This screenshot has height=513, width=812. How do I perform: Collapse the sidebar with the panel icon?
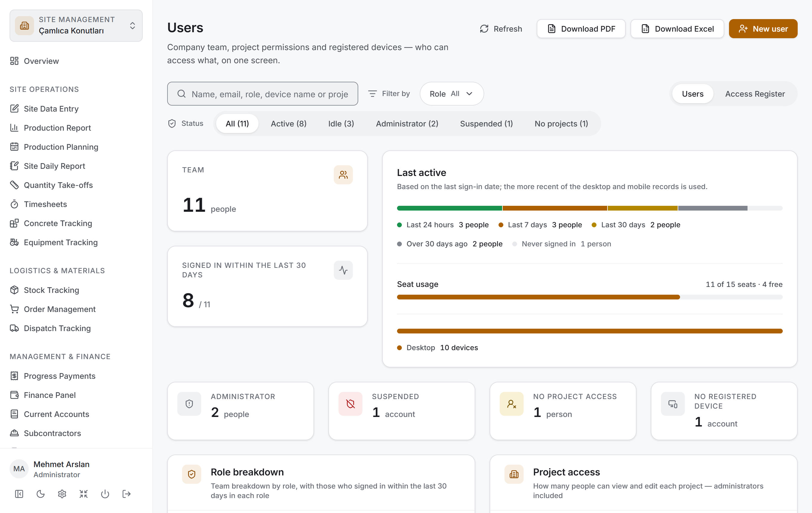coord(19,494)
